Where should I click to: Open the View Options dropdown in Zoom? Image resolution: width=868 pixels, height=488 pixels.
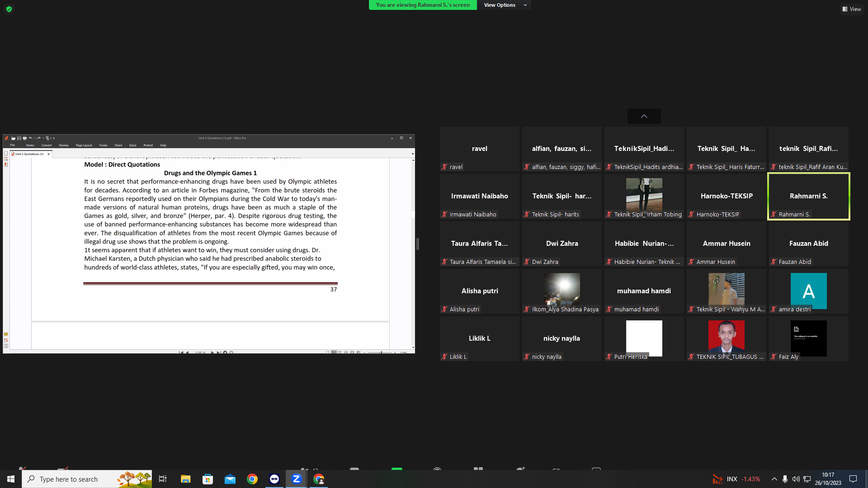point(505,5)
